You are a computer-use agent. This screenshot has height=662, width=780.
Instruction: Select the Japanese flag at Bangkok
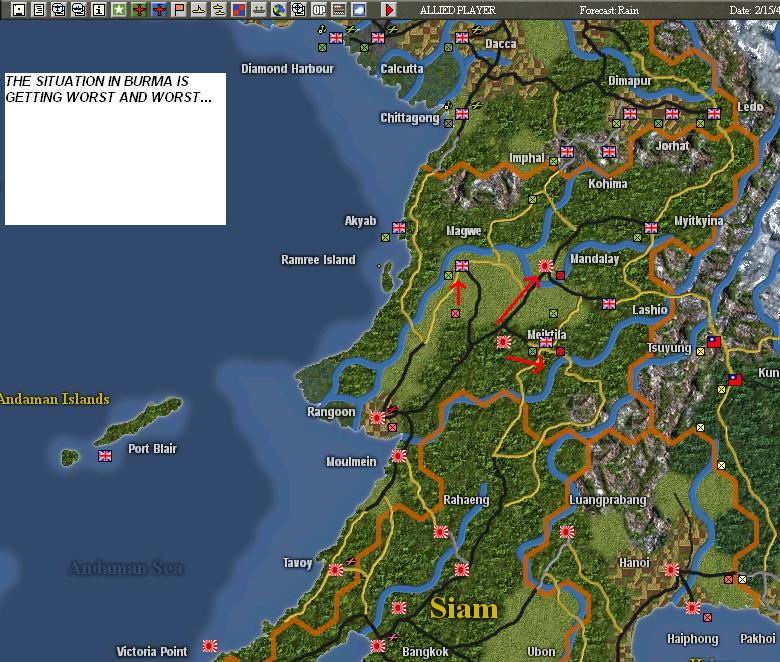click(378, 646)
